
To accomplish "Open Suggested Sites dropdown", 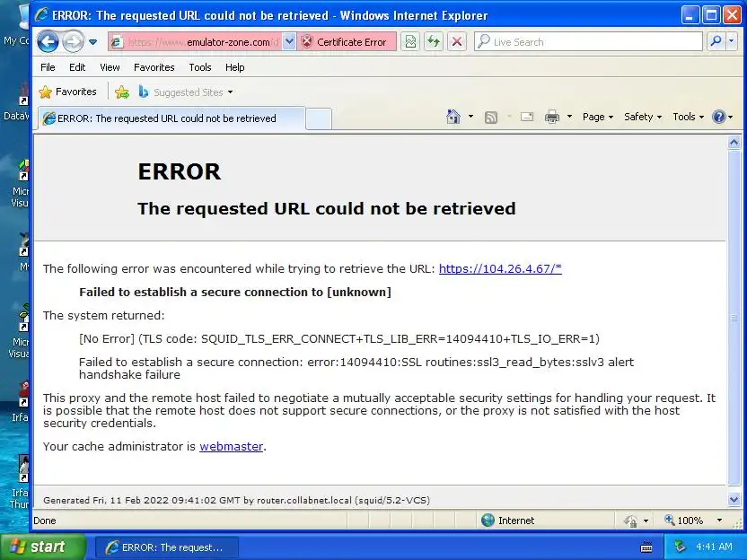I will pos(186,92).
